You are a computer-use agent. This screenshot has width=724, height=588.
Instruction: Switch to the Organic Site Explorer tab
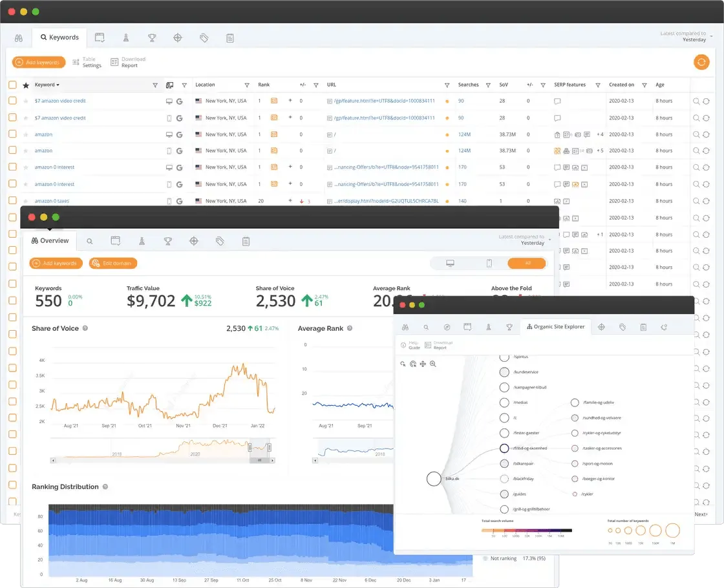pyautogui.click(x=557, y=327)
